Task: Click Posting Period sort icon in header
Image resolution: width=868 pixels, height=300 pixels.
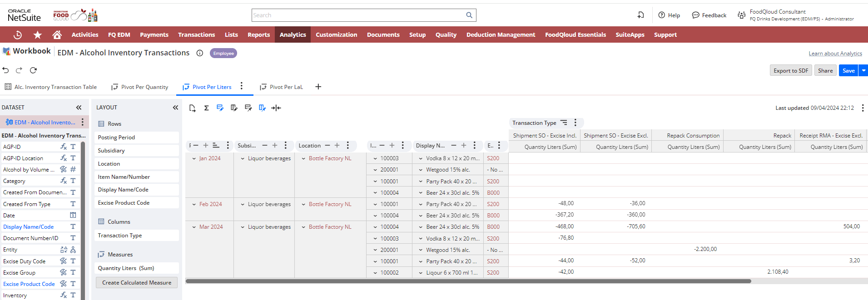Action: (x=216, y=146)
